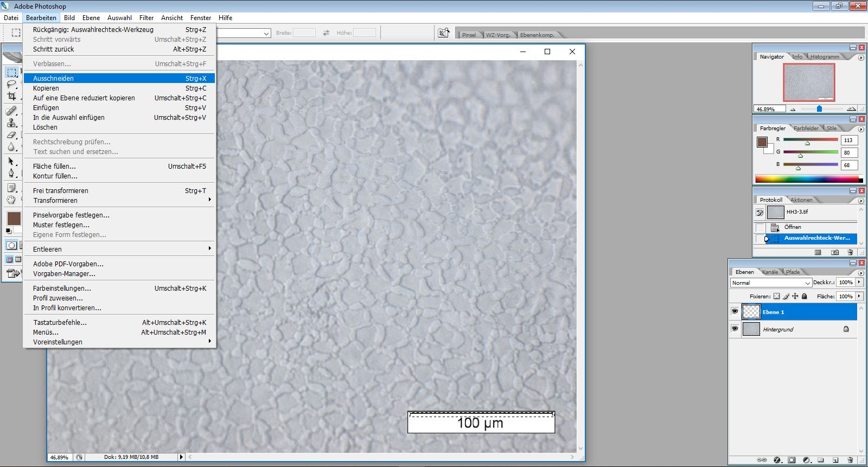Click the foreground color swatch in toolbox
Image resolution: width=868 pixels, height=467 pixels.
click(x=14, y=218)
